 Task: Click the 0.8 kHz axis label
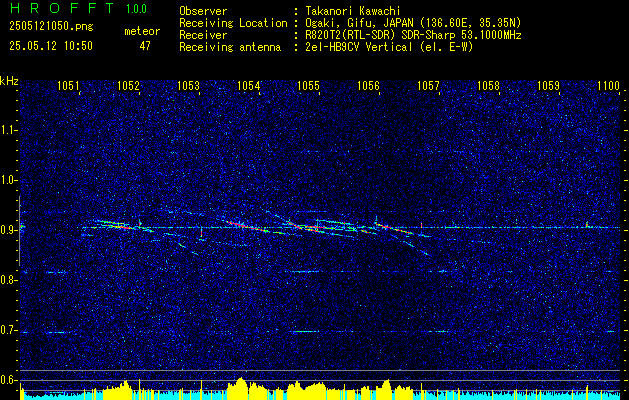tap(8, 280)
